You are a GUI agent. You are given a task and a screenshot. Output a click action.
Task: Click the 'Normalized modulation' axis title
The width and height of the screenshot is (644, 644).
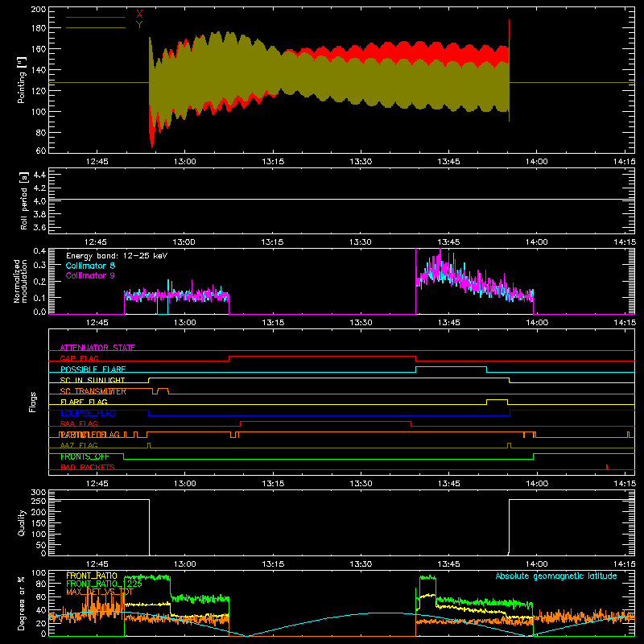20,281
